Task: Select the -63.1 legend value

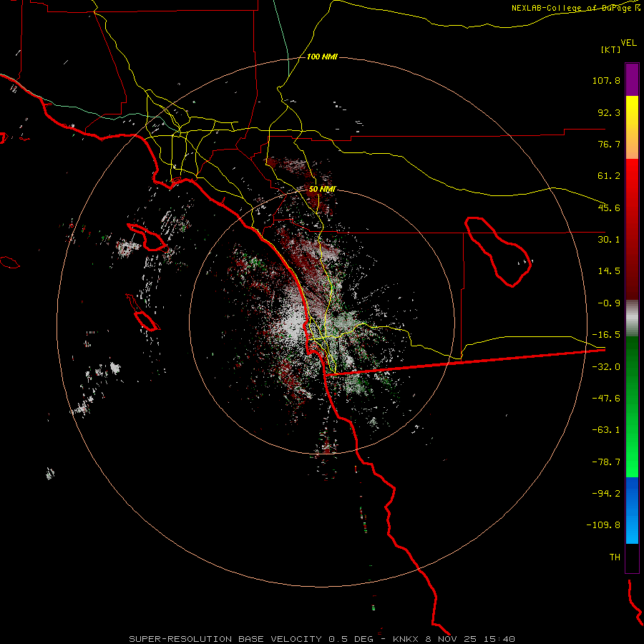Action: click(606, 430)
